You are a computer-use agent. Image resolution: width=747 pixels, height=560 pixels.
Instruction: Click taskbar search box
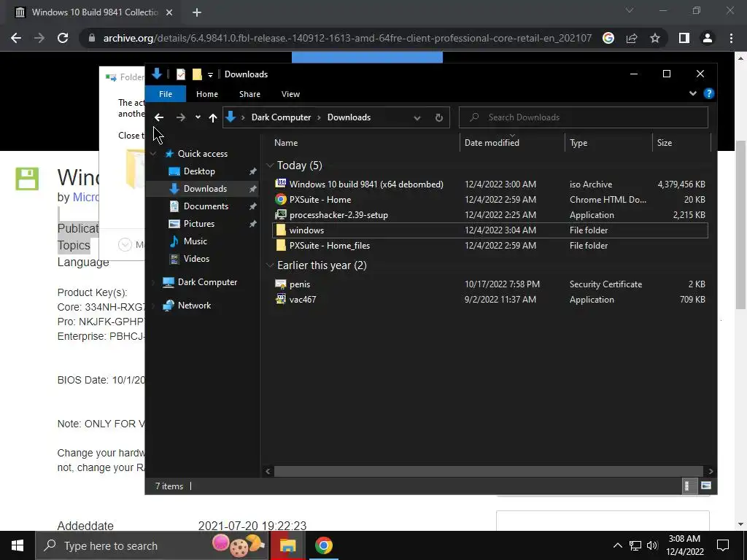[152, 545]
